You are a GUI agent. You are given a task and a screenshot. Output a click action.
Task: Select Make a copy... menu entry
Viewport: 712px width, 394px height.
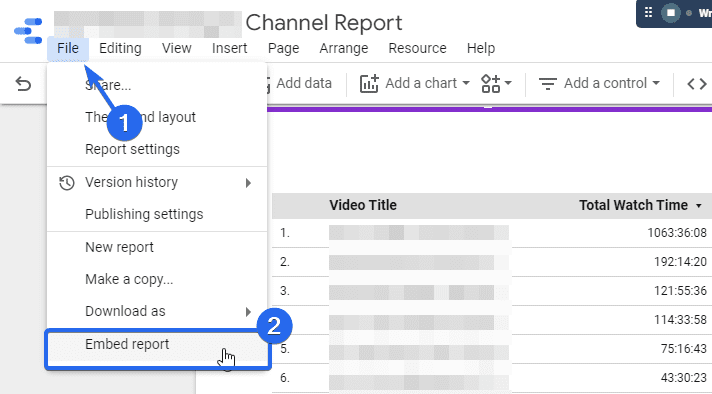tap(157, 279)
